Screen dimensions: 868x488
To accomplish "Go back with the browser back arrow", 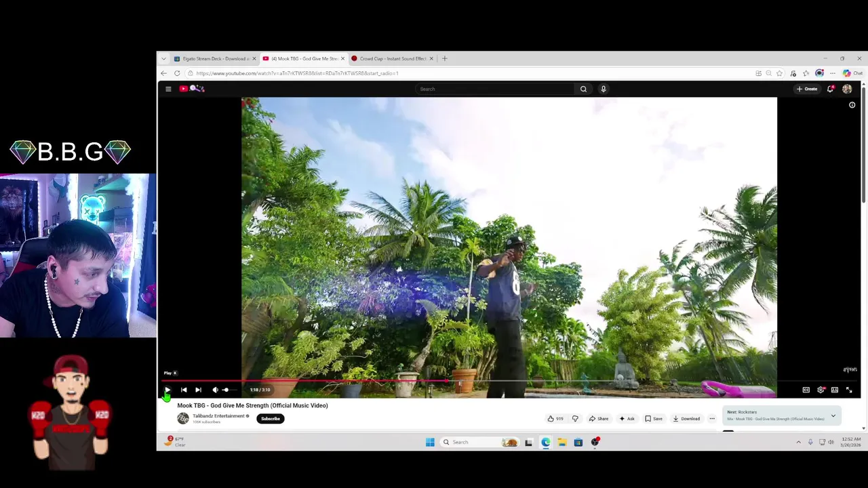I will pos(163,73).
